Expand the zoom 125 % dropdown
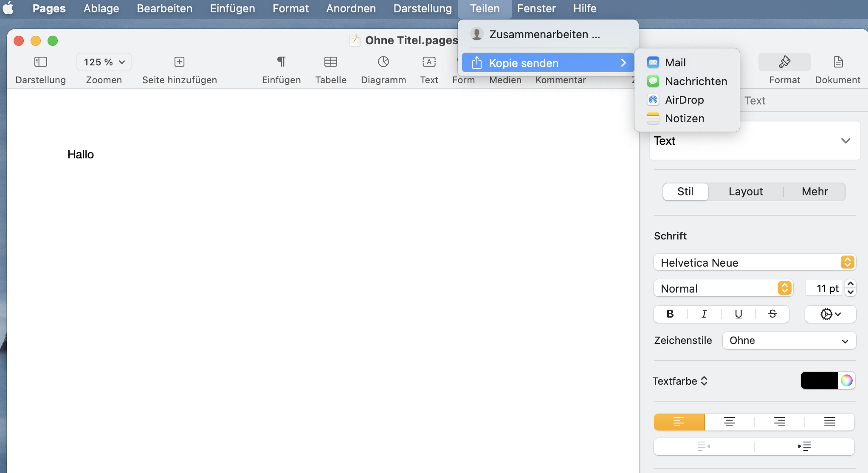Viewport: 868px width, 473px height. [x=104, y=62]
